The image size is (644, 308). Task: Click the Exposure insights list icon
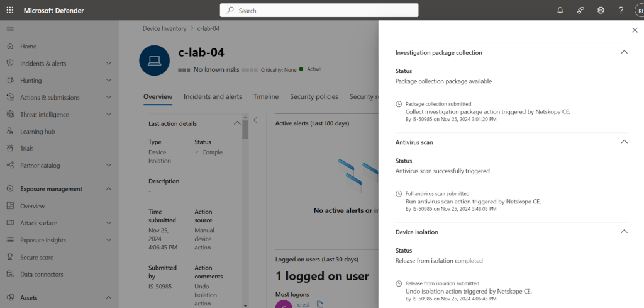10,240
